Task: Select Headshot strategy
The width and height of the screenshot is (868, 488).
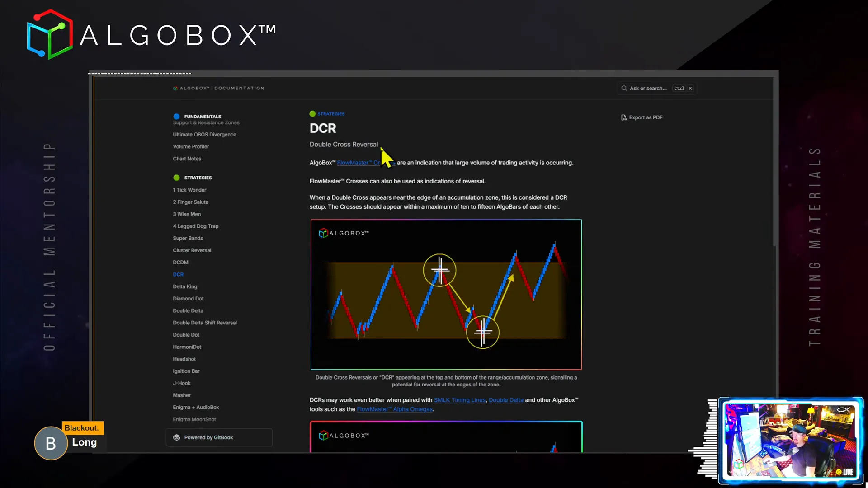Action: click(x=184, y=359)
